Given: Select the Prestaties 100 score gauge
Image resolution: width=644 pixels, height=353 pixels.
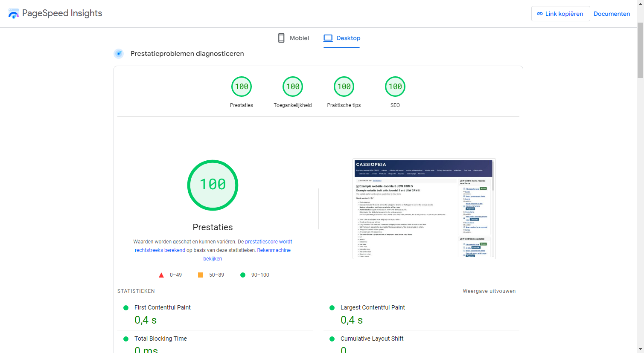Looking at the screenshot, I should click(x=242, y=87).
